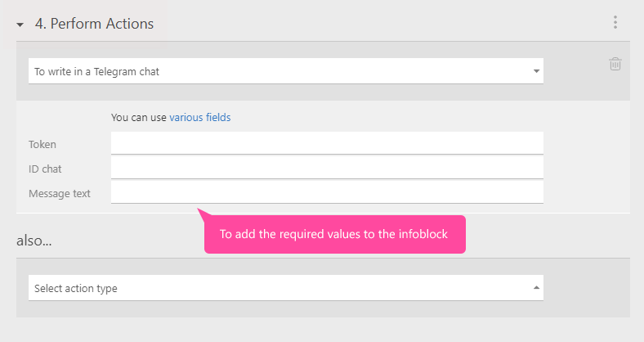Focus the Token input field
This screenshot has height=342, width=644.
tap(327, 143)
